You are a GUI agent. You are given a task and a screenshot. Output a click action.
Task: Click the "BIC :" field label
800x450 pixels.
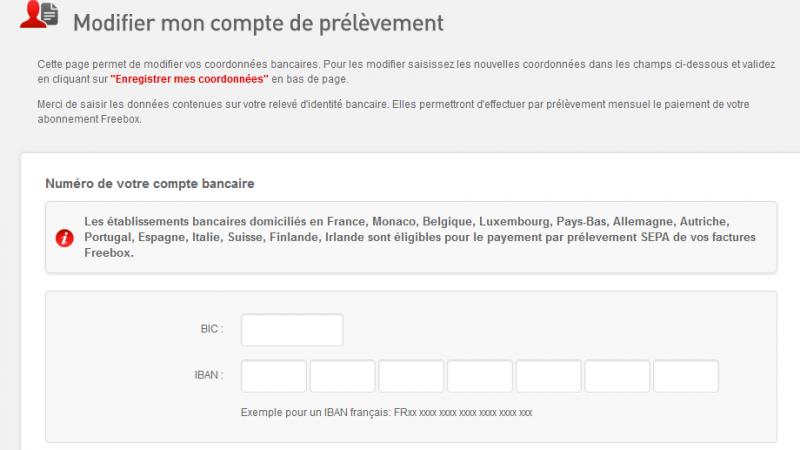(211, 329)
